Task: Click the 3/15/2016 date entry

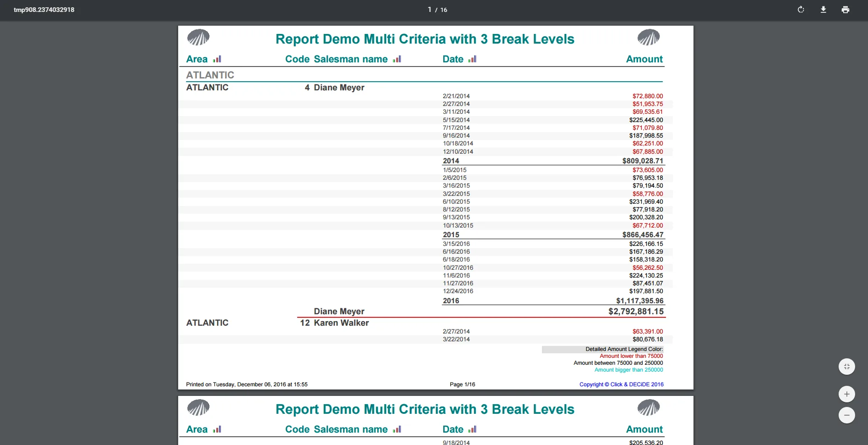Action: click(456, 244)
